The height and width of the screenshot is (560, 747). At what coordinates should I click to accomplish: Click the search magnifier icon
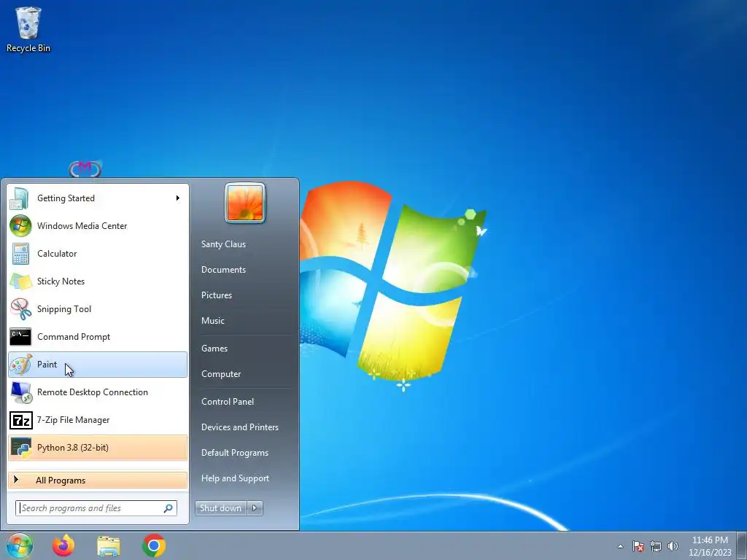(169, 508)
